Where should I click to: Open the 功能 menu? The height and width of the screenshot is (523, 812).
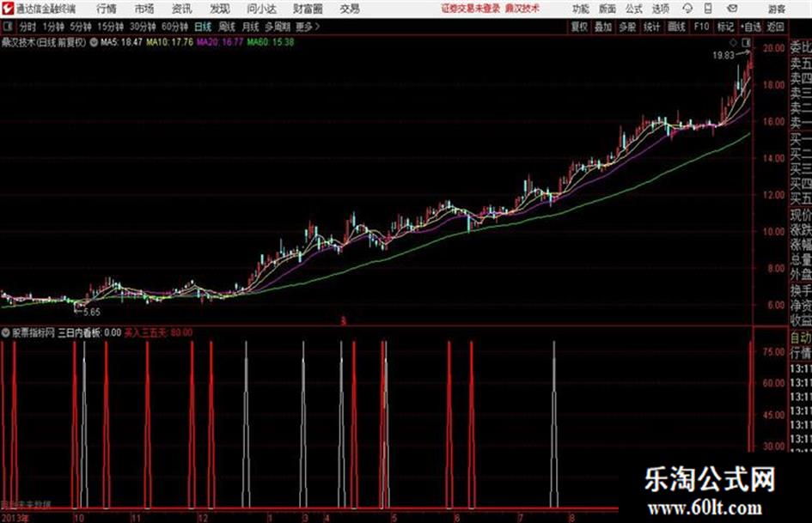581,9
